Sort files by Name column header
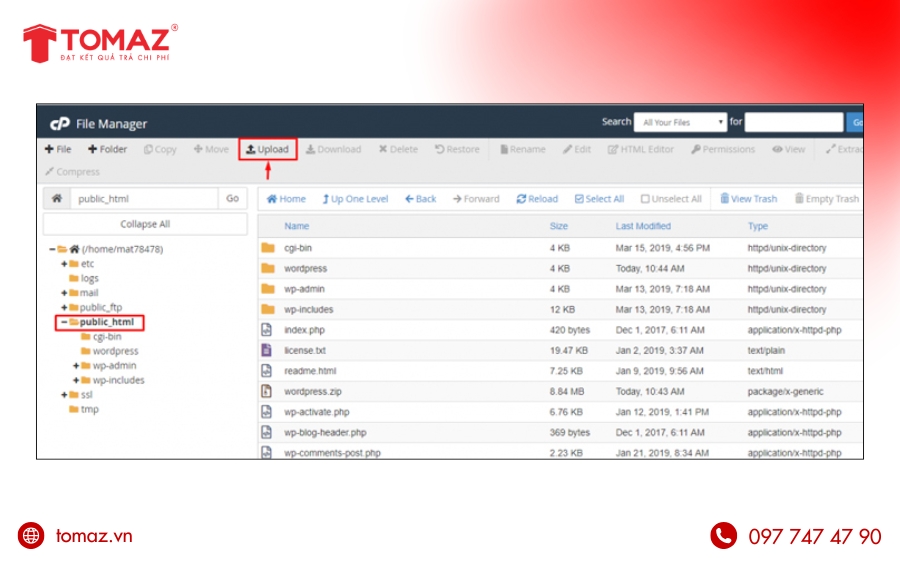Viewport: 900px width, 563px height. click(x=296, y=226)
